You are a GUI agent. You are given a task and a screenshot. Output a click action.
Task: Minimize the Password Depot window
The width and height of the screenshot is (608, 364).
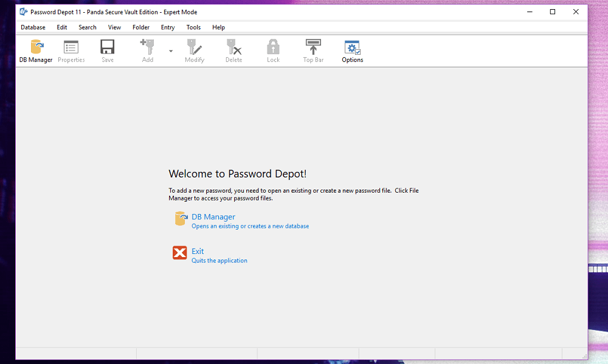530,12
